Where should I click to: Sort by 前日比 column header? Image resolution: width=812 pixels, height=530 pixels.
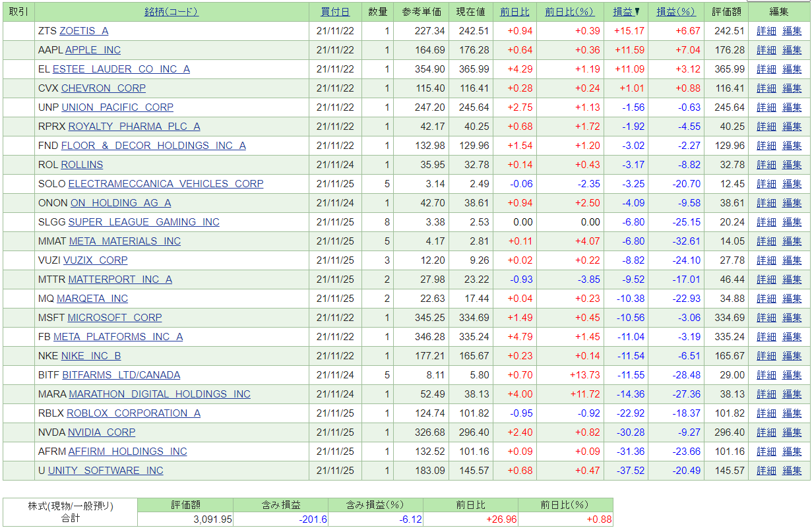pos(515,12)
